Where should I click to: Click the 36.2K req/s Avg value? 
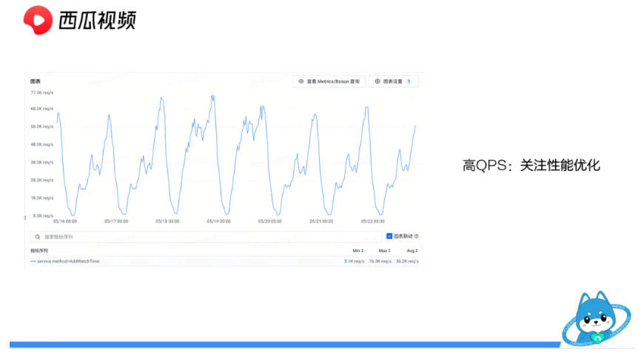click(x=407, y=261)
